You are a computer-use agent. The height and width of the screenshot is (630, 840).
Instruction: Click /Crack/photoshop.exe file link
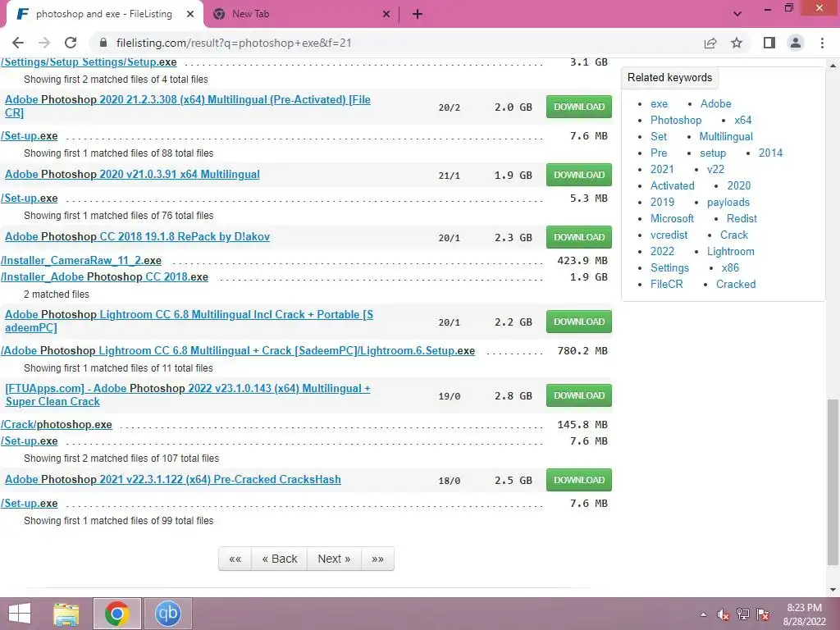tap(57, 424)
